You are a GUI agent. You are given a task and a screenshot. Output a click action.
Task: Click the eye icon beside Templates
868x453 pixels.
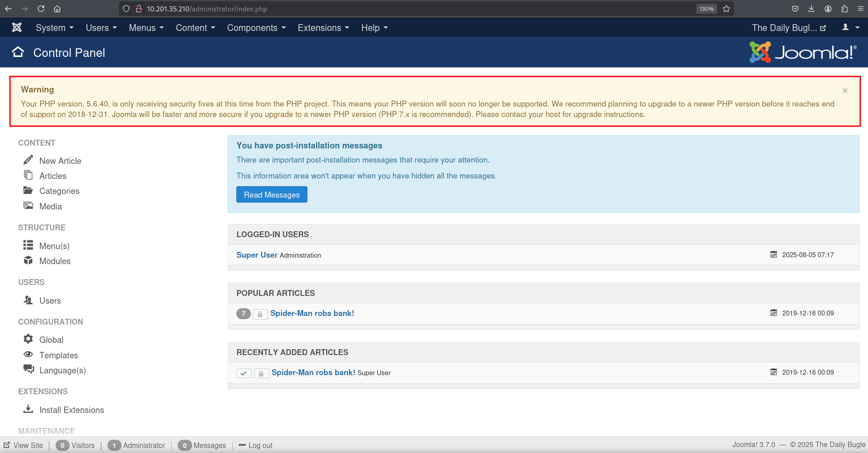tap(28, 354)
